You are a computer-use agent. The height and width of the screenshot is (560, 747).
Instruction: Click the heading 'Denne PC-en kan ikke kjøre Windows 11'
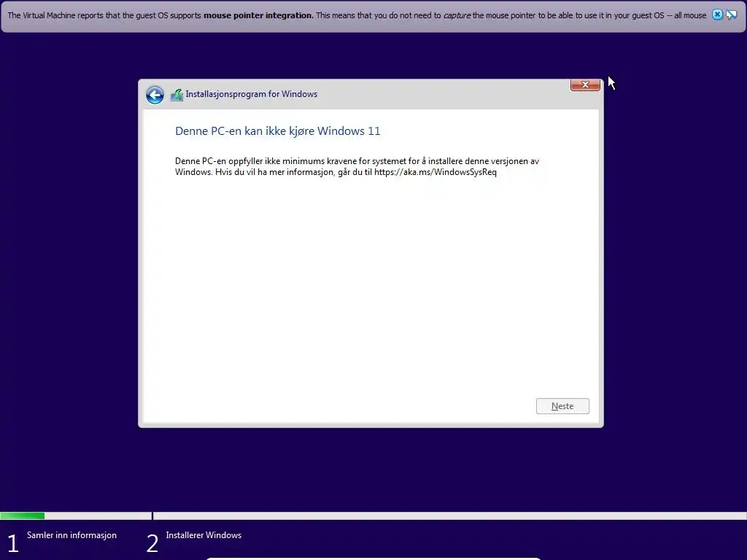[278, 131]
